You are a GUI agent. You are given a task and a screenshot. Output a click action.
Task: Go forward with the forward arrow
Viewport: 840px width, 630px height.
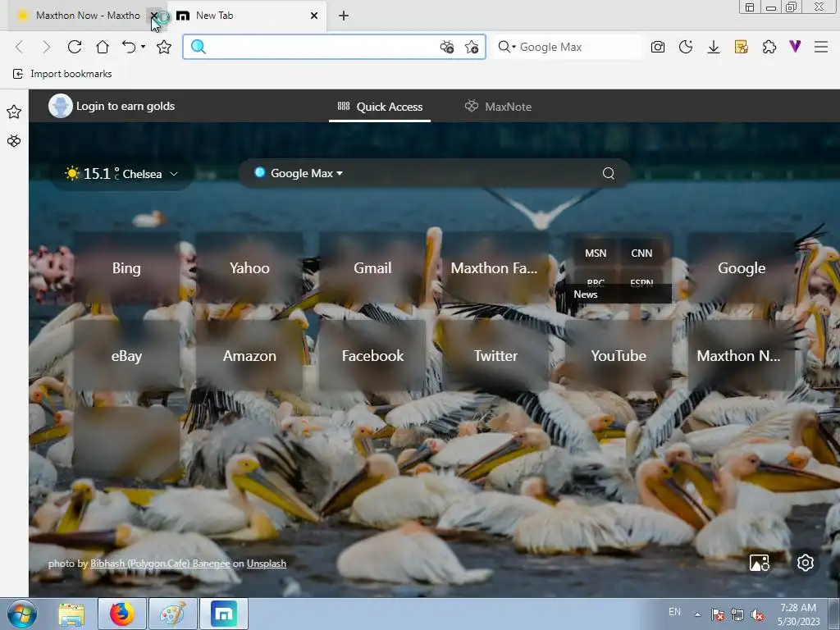click(47, 47)
